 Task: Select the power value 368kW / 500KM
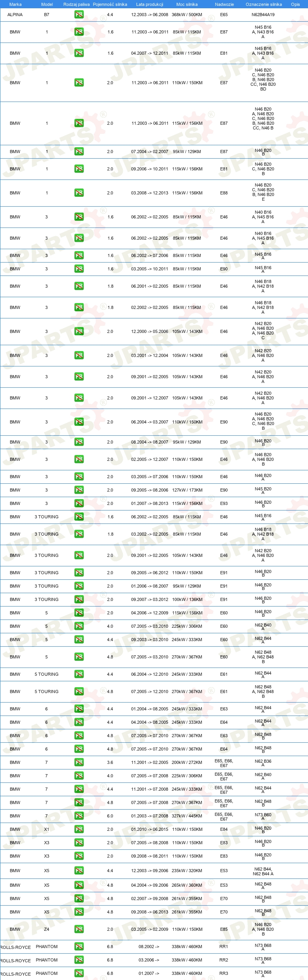[187, 15]
